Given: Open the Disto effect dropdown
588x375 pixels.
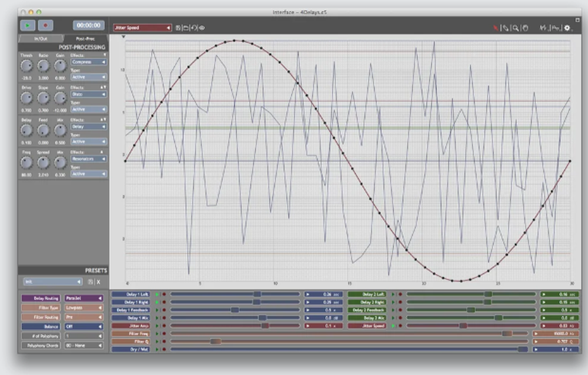Looking at the screenshot, I should [x=89, y=94].
